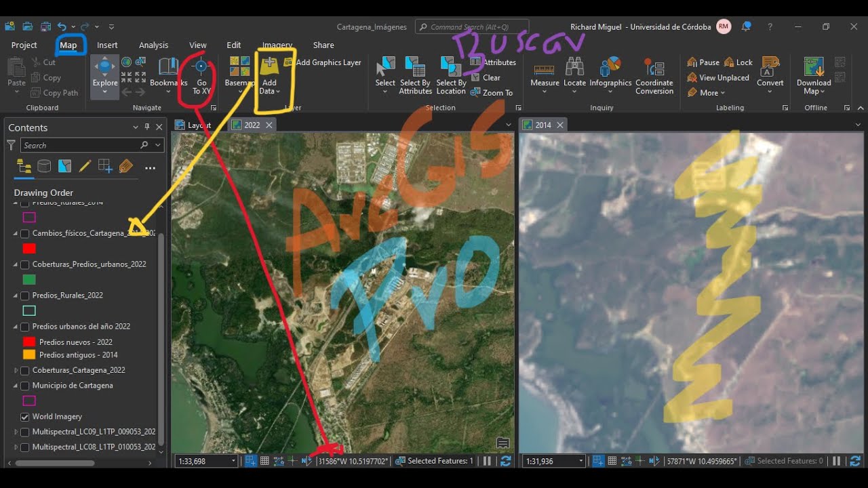This screenshot has width=868, height=488.
Task: Select List By Editing pencil icon
Action: [85, 167]
